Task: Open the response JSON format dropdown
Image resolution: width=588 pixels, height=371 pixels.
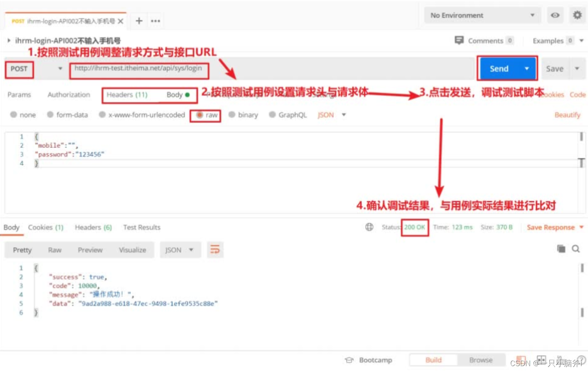Action: [180, 250]
